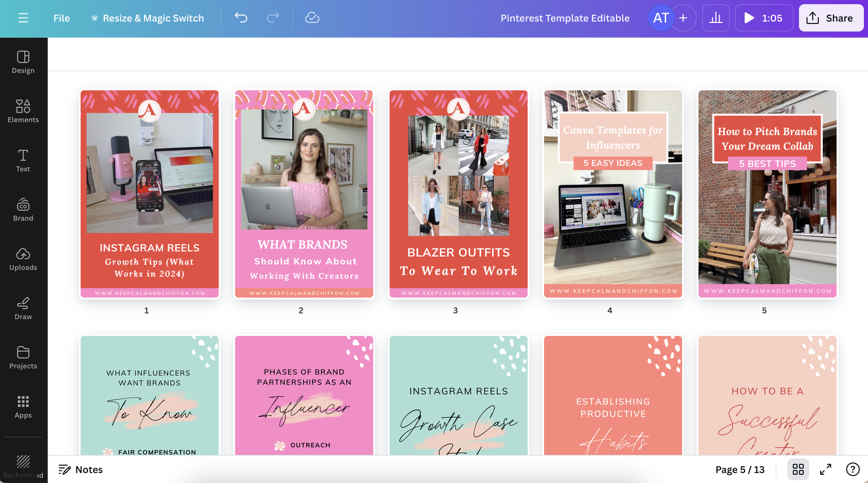The width and height of the screenshot is (868, 483).
Task: Open the Uploads panel
Action: [23, 259]
